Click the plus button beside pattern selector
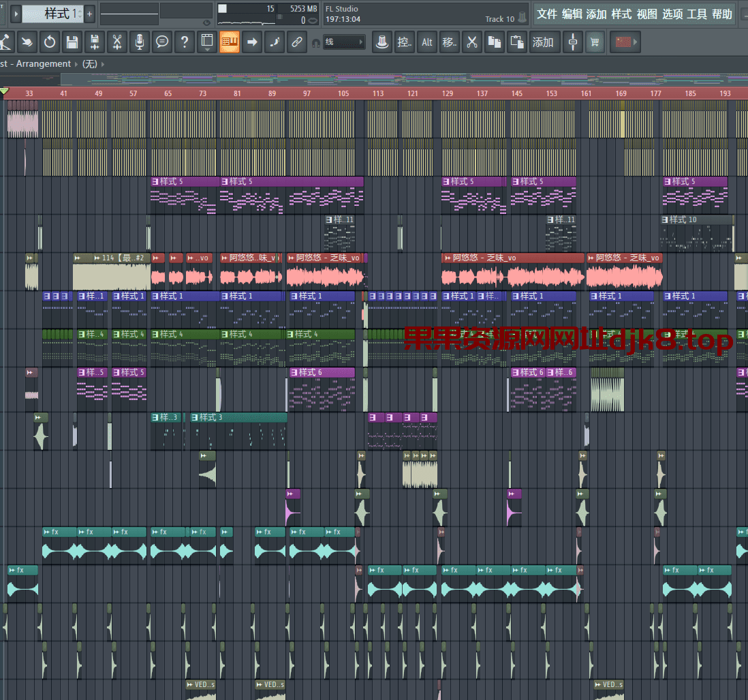Viewport: 748px width, 700px height. [89, 14]
